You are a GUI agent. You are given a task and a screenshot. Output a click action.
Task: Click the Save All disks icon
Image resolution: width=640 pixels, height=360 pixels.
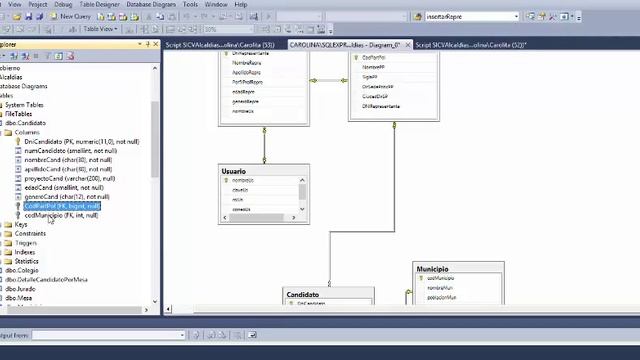[x=40, y=17]
